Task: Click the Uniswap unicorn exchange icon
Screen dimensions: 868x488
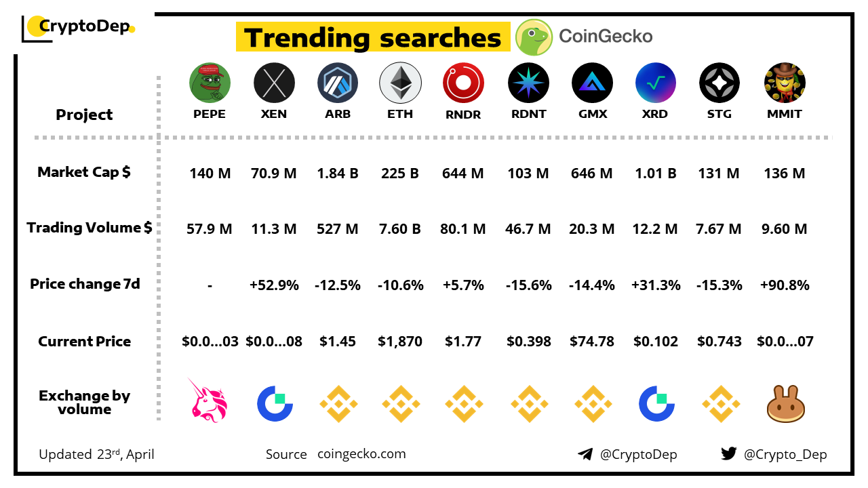Action: (x=210, y=401)
